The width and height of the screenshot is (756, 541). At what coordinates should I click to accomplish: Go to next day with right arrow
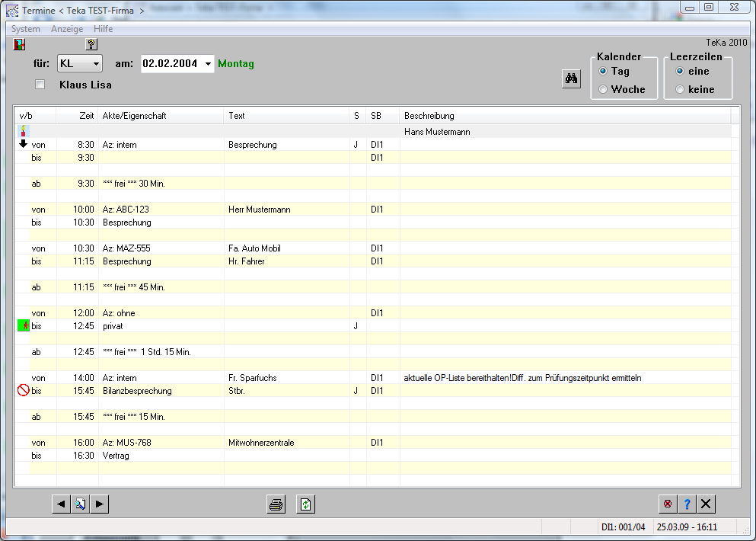pyautogui.click(x=100, y=504)
